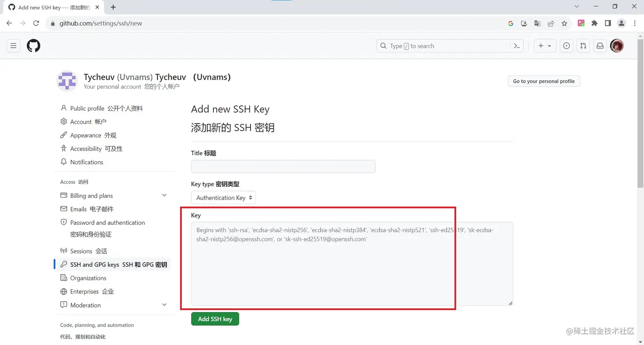Open the Authentication Key type dropdown

click(224, 197)
